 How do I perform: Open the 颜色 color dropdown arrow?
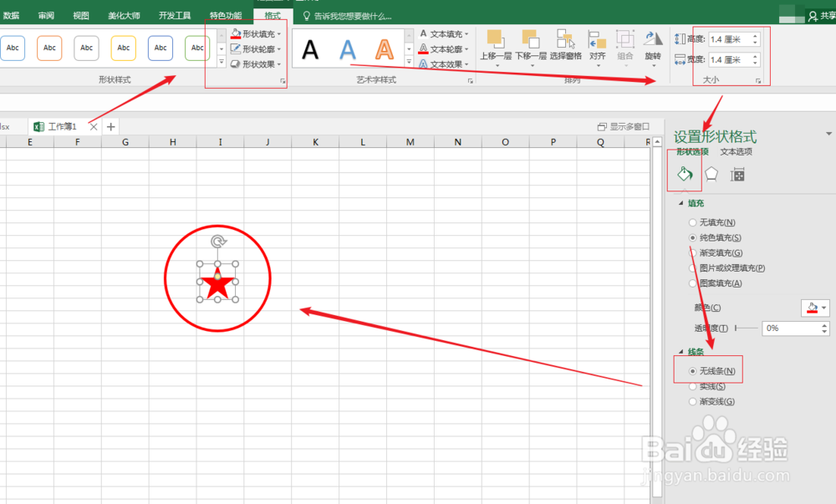click(822, 308)
